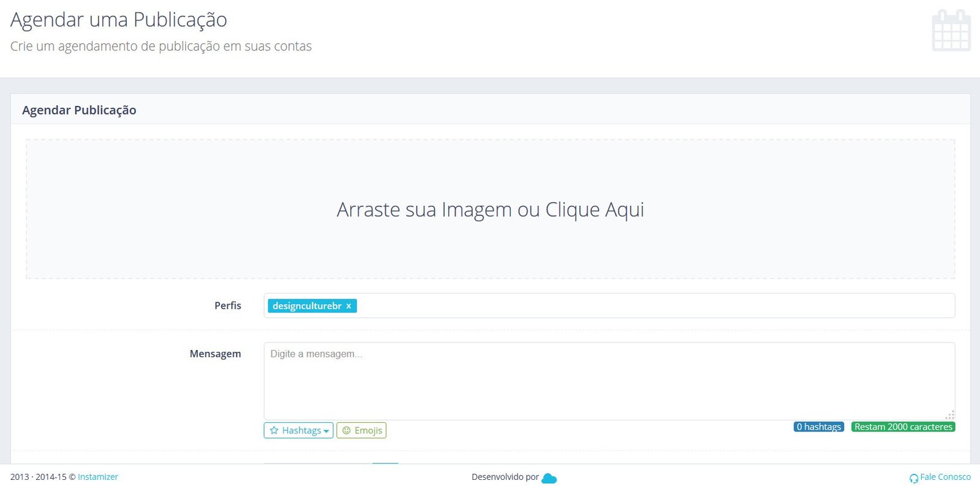Click the smiley face icon on Emojis
This screenshot has height=486, width=980.
click(x=347, y=430)
